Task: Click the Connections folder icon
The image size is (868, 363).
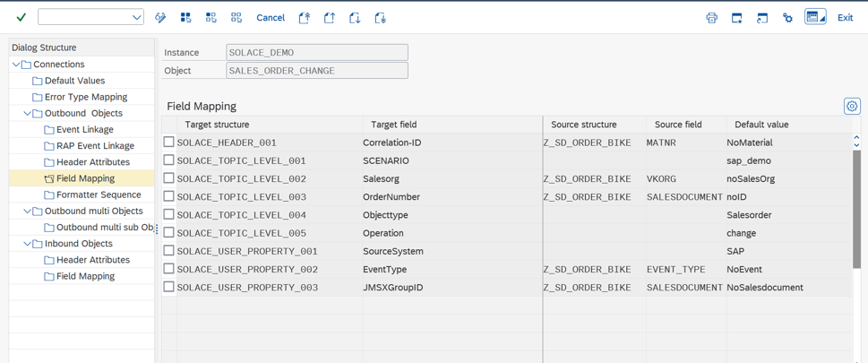Action: [25, 65]
